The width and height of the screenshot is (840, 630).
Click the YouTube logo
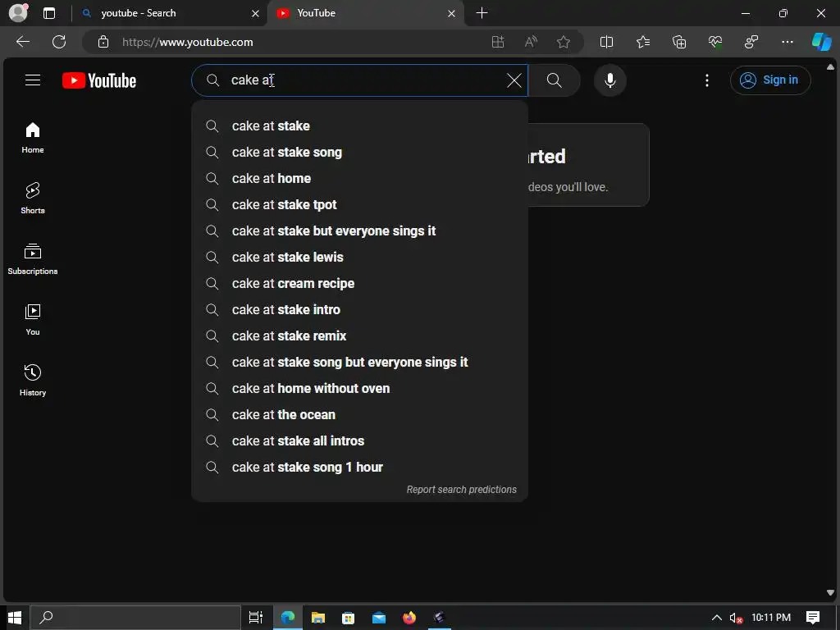point(99,80)
